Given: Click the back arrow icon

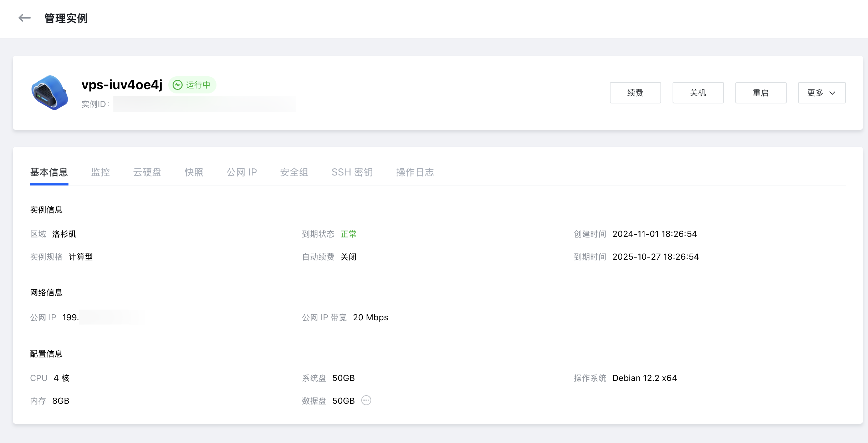Looking at the screenshot, I should click(24, 18).
